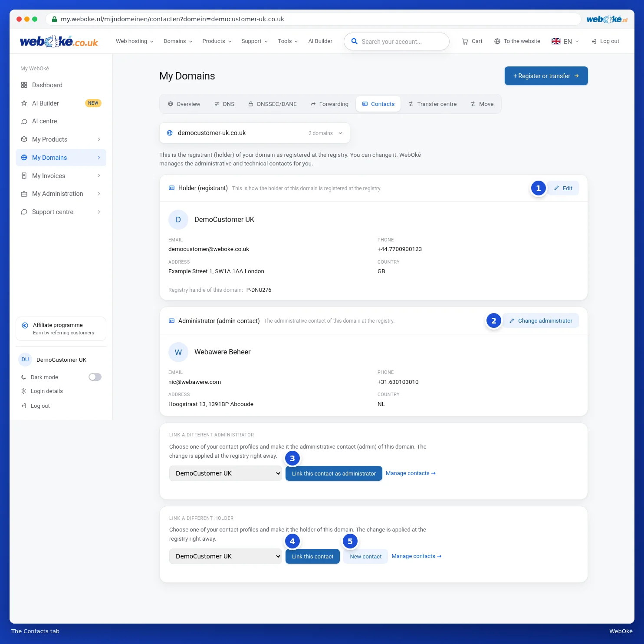Select the Move tab
This screenshot has width=644, height=644.
coord(482,104)
